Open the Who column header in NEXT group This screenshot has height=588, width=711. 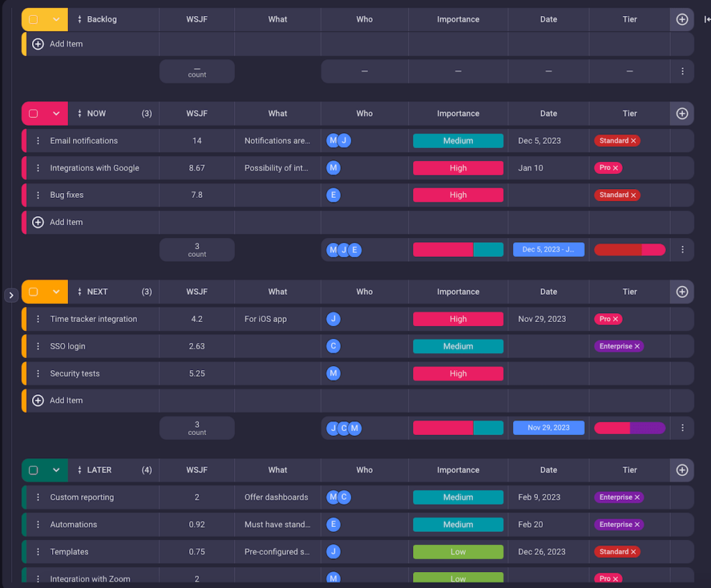click(364, 292)
